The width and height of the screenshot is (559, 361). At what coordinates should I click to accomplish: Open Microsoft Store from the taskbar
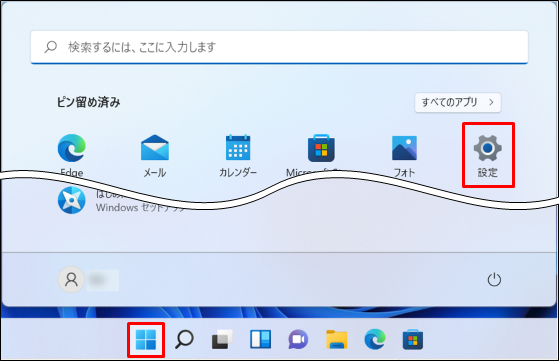point(413,340)
